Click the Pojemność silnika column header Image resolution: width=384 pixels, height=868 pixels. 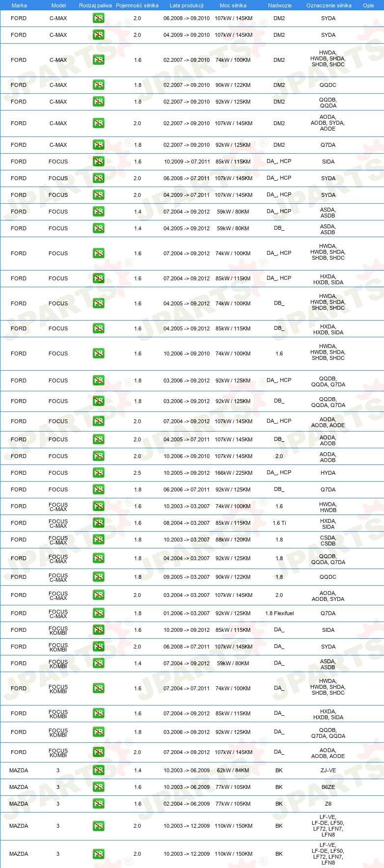pyautogui.click(x=137, y=5)
